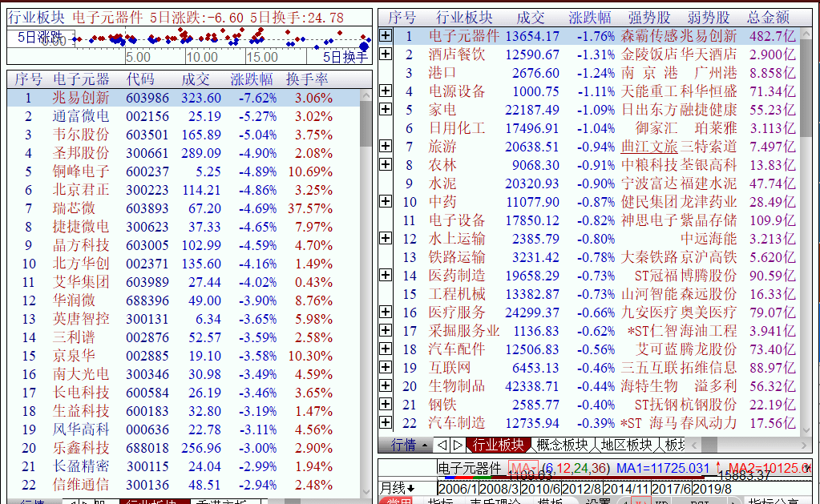Switch to the 概念板块 tab
Image resolution: width=820 pixels, height=504 pixels.
coord(562,445)
